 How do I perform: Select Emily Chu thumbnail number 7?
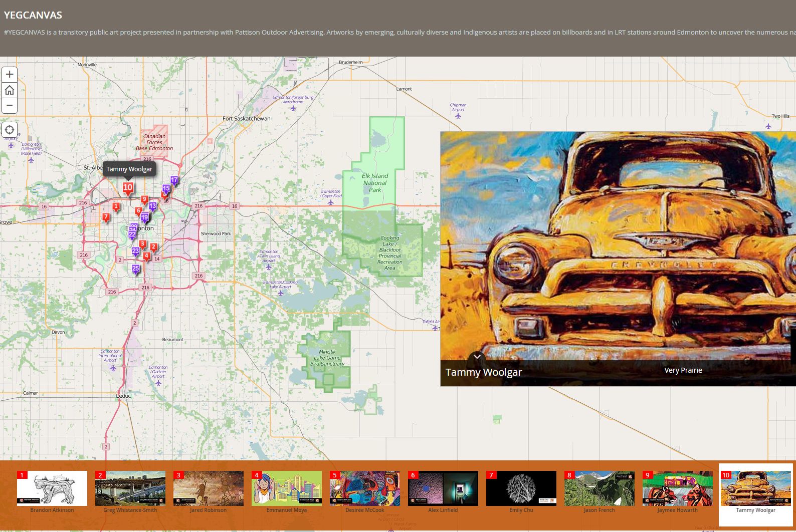coord(521,488)
